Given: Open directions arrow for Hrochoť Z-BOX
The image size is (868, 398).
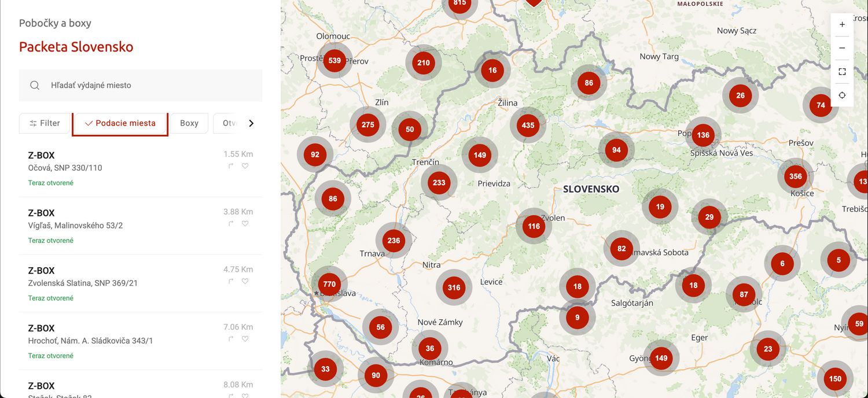Looking at the screenshot, I should pos(231,339).
